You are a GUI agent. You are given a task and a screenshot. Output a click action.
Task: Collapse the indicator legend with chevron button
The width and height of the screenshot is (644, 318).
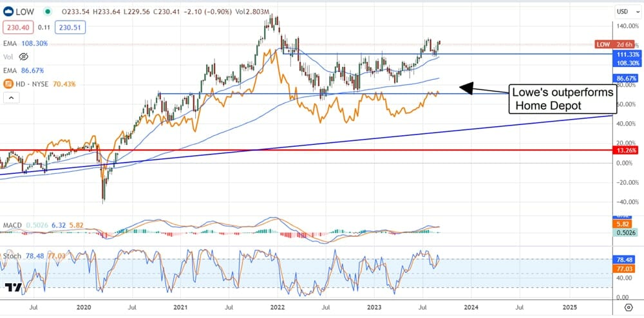(x=10, y=97)
